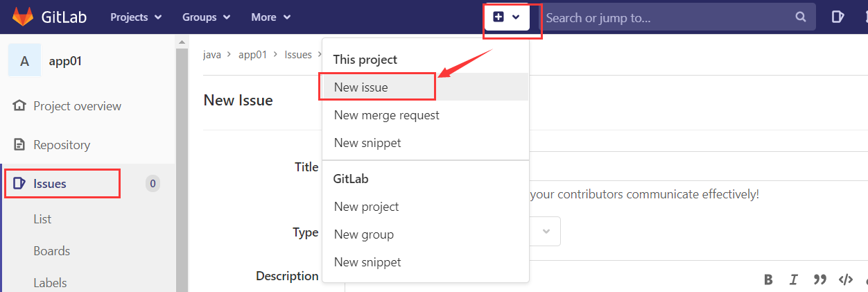Open the Repository sidebar link
Image resolution: width=868 pixels, height=292 pixels.
pyautogui.click(x=62, y=145)
